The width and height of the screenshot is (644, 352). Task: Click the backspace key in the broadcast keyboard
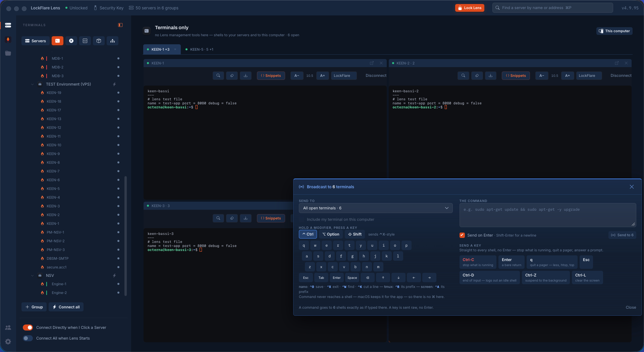368,278
